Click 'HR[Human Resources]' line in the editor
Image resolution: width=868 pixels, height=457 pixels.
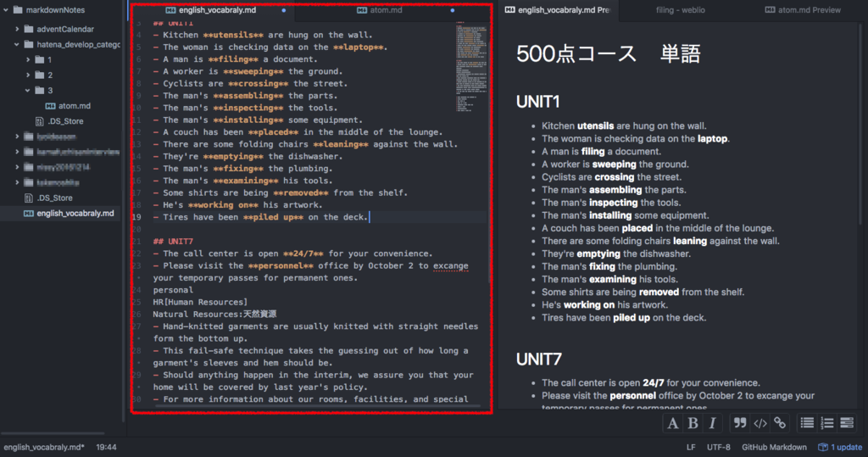click(200, 302)
